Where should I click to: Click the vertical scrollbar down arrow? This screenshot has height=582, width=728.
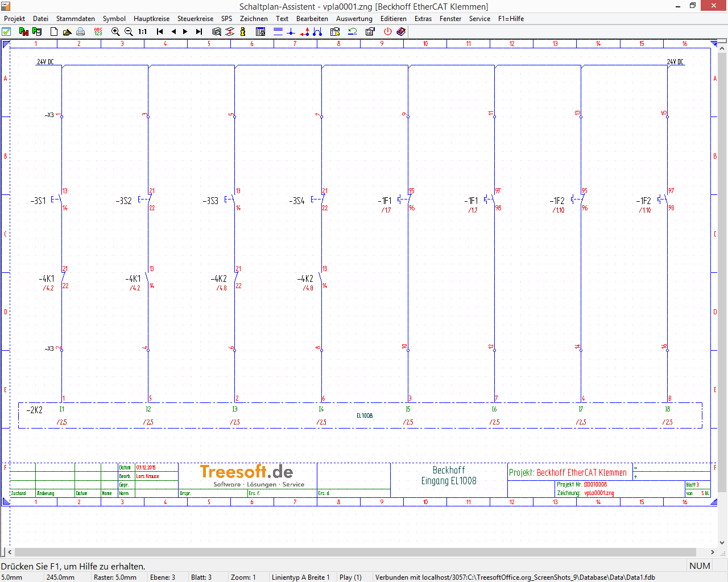tap(722, 543)
